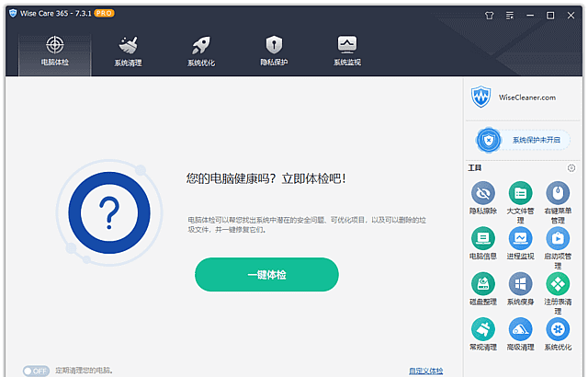This screenshot has width=588, height=377.
Task: Click the WiseCleaner.com text link
Action: point(526,97)
